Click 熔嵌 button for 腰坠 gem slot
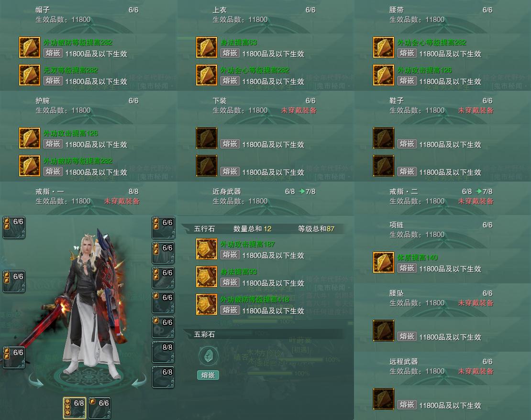This screenshot has width=531, height=420. [x=407, y=336]
